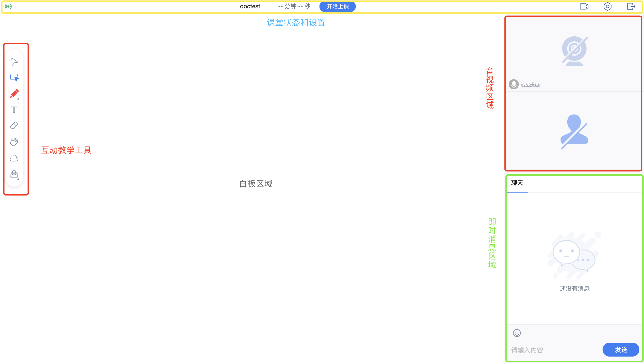Screen dimensions: 644x363
Task: Select the Eraser tool
Action: 14,126
